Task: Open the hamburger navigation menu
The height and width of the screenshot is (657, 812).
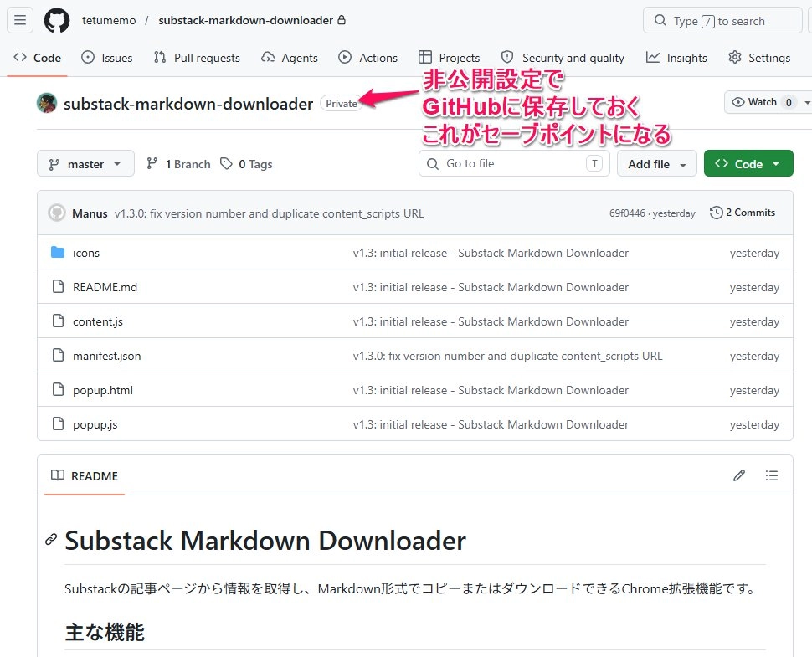Action: (x=20, y=21)
